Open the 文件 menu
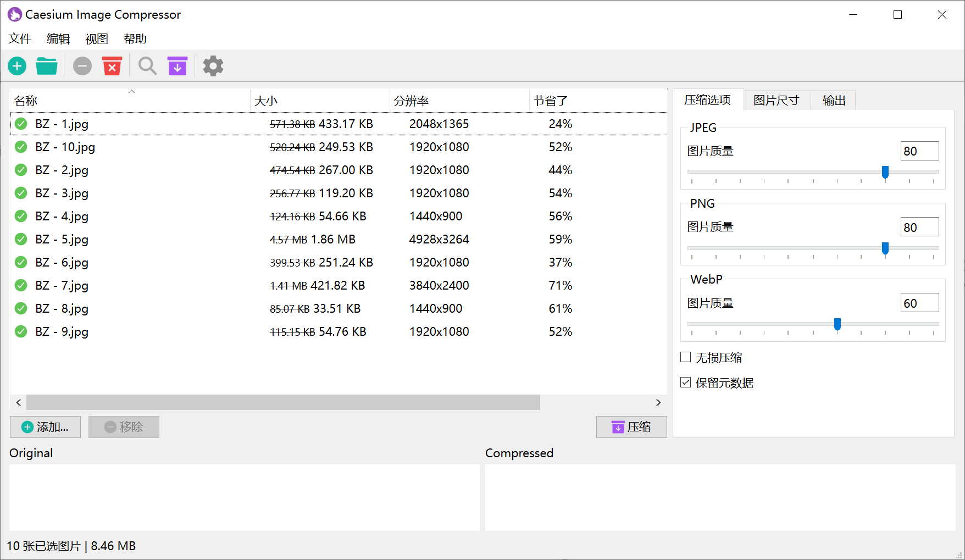Screen dimensions: 965x560 pyautogui.click(x=20, y=39)
